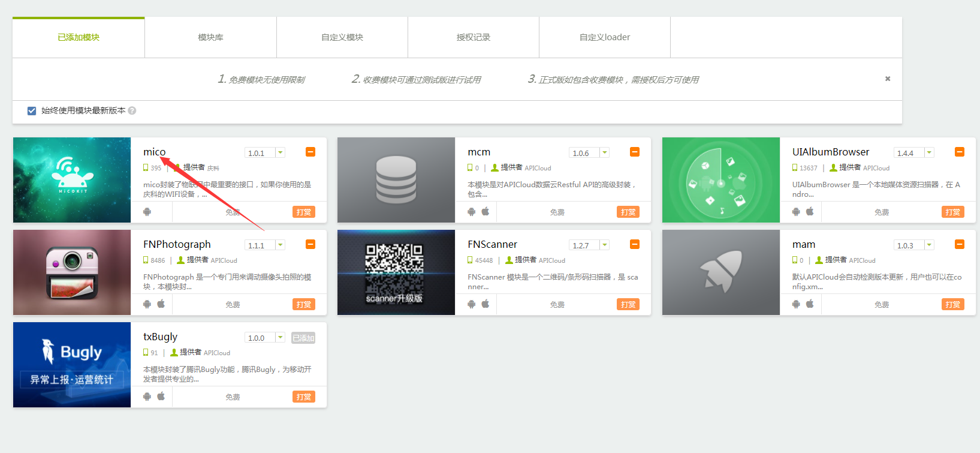Viewport: 980px width, 453px height.
Task: Remove FNPhotograph using its minus icon
Action: point(310,244)
